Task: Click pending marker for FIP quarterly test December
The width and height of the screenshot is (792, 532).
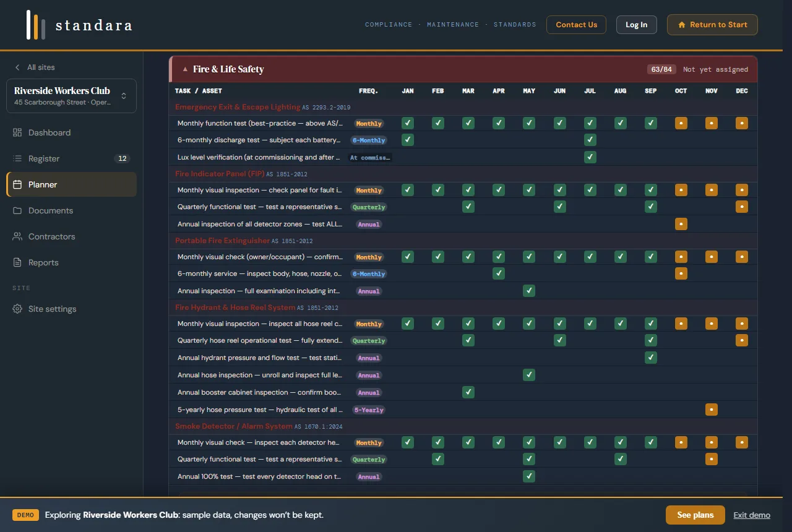Action: 742,207
